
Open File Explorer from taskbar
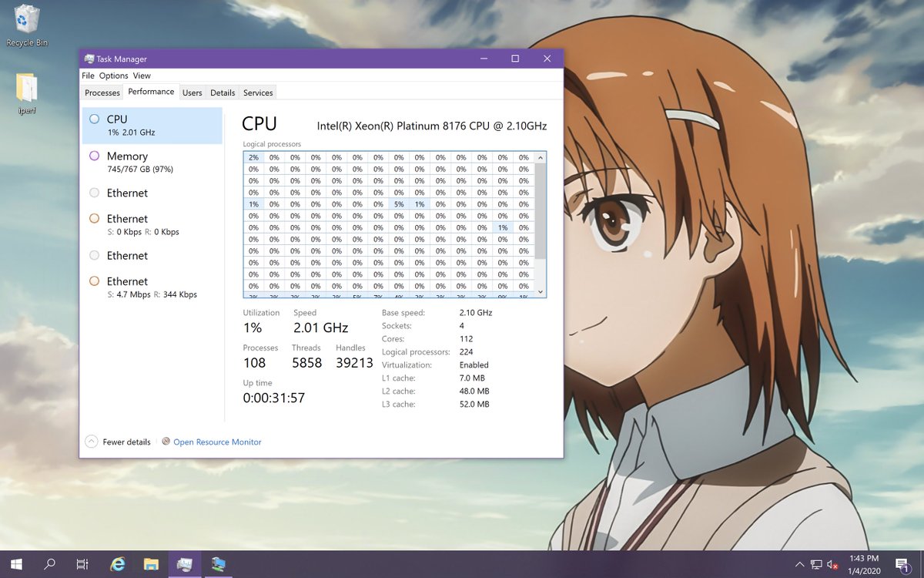(151, 564)
